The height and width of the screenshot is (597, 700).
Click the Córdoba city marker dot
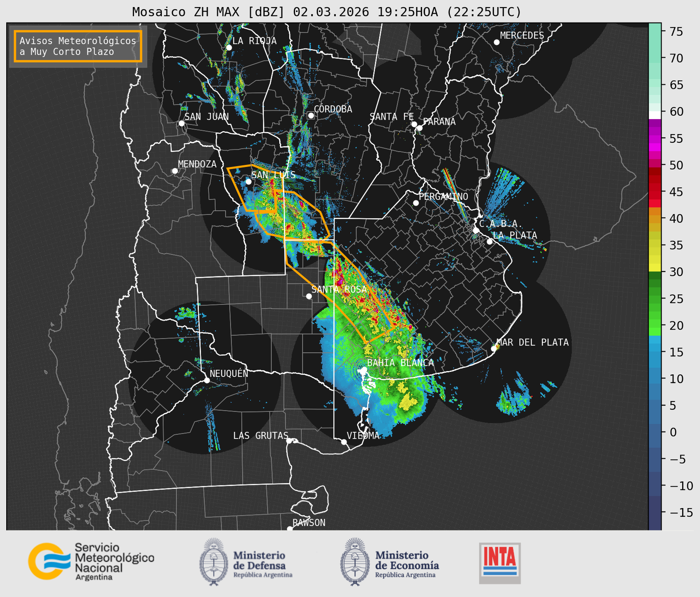(x=311, y=115)
